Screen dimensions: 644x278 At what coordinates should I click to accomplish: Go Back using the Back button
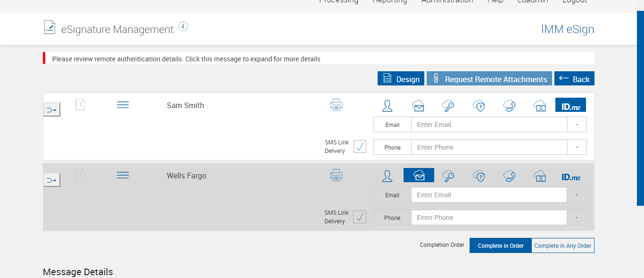[x=574, y=79]
